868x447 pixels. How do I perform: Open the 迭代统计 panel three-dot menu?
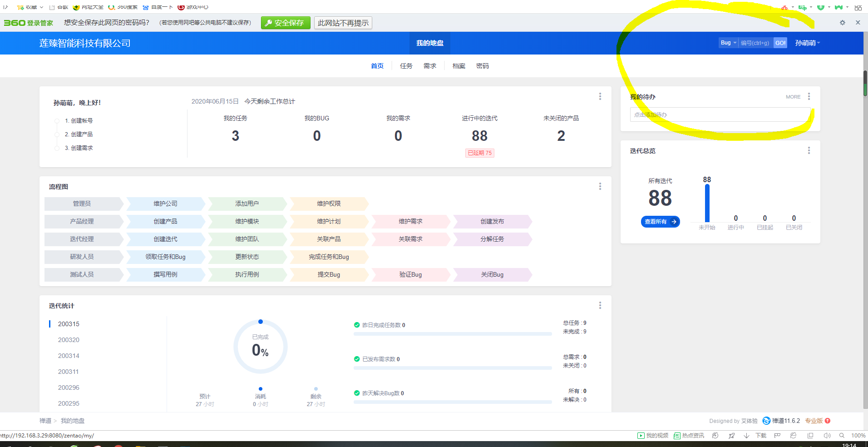(x=600, y=305)
